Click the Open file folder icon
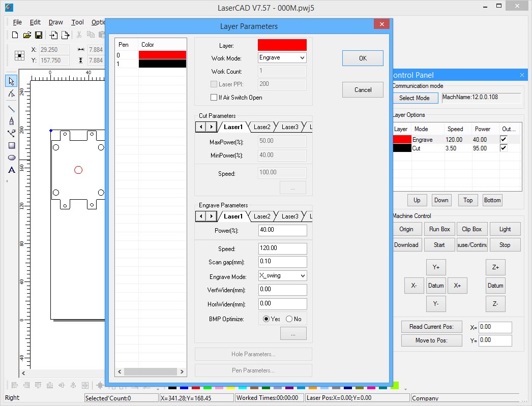The height and width of the screenshot is (406, 532). coord(26,35)
